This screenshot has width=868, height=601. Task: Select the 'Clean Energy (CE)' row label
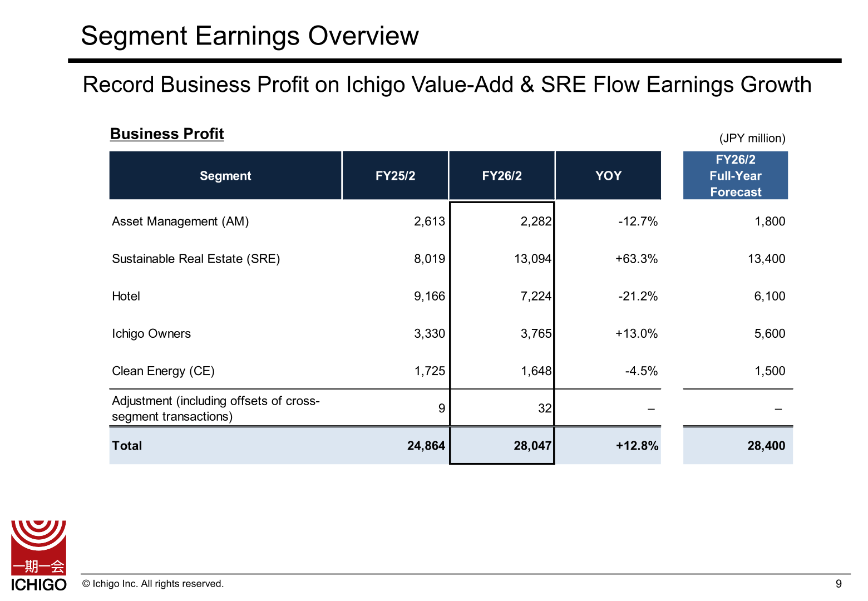tap(163, 371)
